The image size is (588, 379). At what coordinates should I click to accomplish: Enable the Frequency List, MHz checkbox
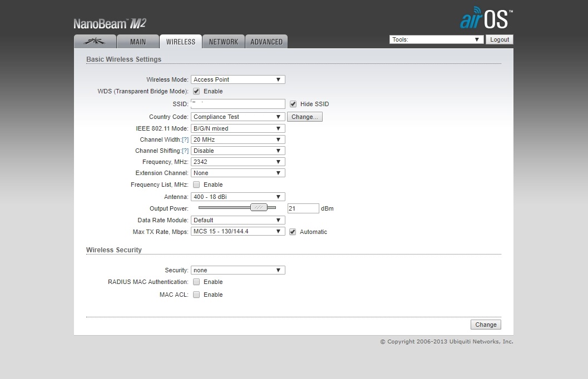tap(196, 184)
